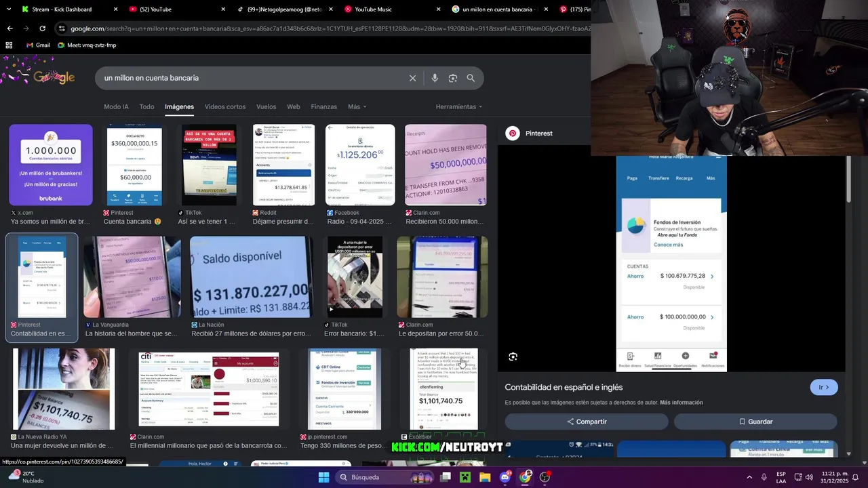Search by image with Google Lens
This screenshot has width=868, height=488.
point(453,78)
